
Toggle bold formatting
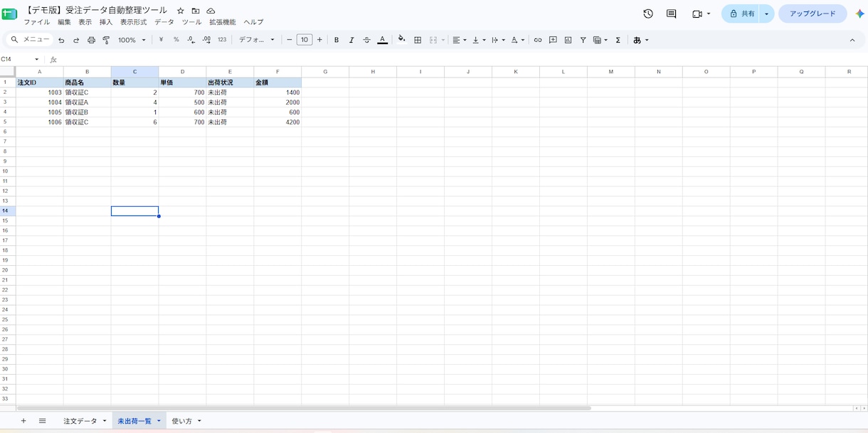point(337,41)
